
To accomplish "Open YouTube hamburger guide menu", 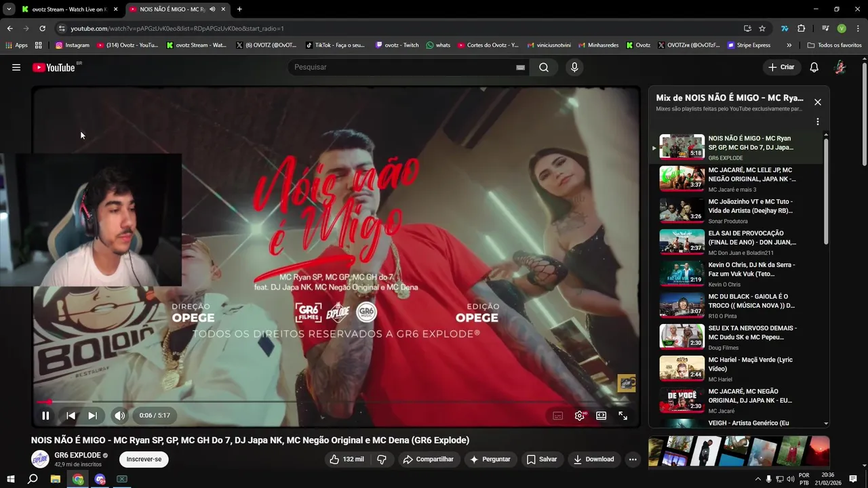I will click(x=16, y=67).
